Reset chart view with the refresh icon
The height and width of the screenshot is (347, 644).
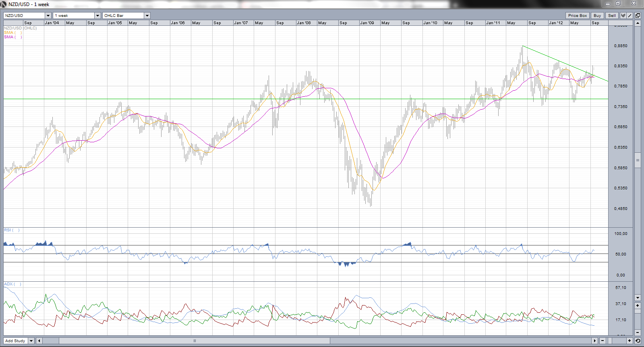coord(638,341)
